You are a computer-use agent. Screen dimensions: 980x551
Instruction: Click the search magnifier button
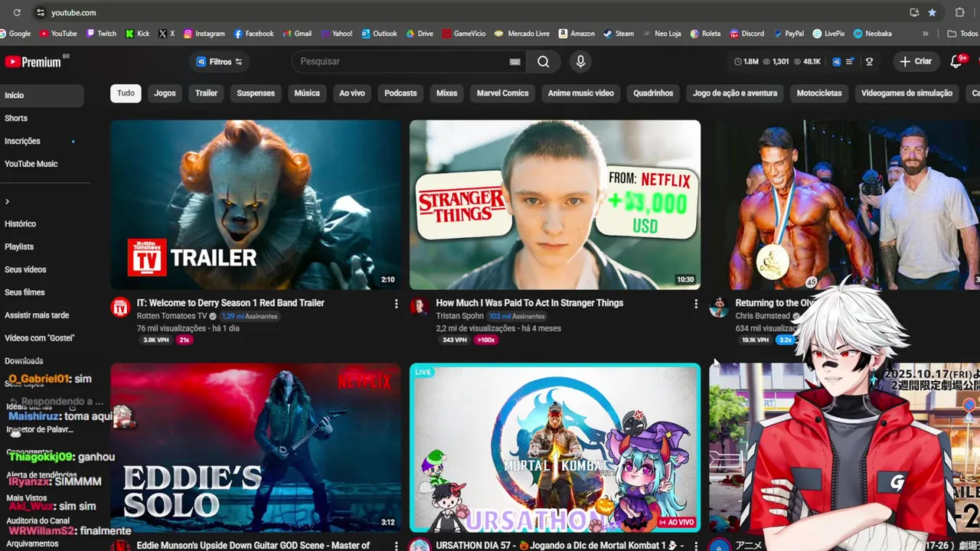coord(543,61)
